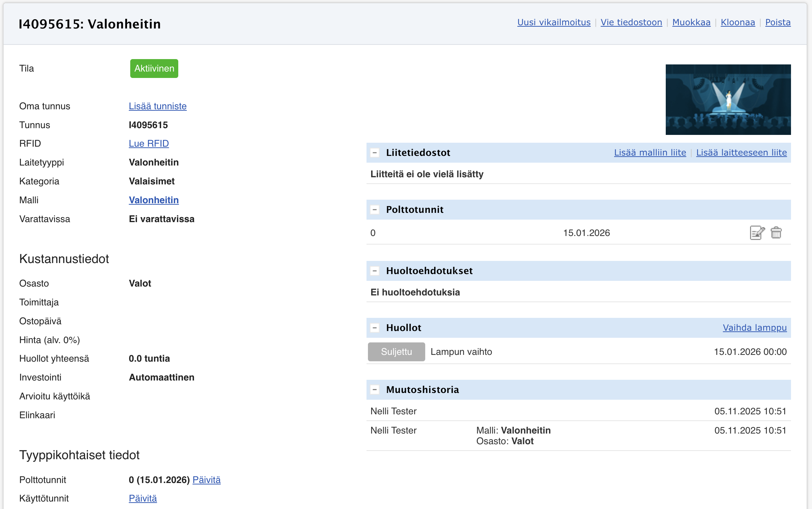Click the Suljettu status button

point(396,352)
